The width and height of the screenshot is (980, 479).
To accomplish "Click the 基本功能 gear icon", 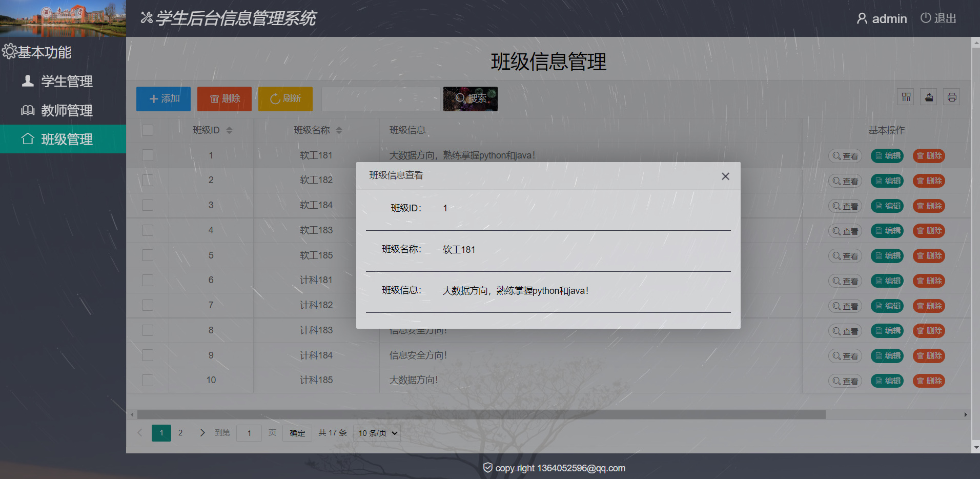I will tap(9, 51).
